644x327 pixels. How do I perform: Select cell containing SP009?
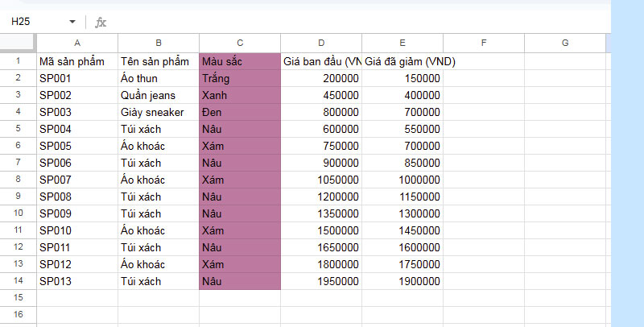(77, 213)
